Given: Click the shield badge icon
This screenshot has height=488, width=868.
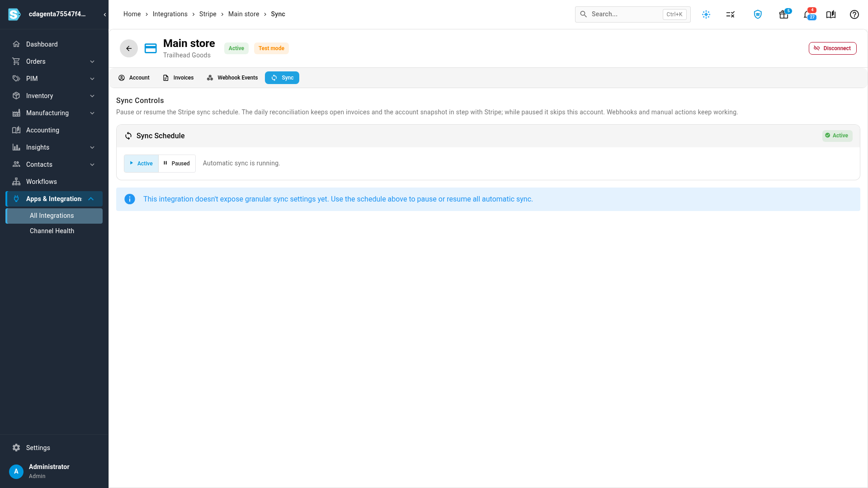Looking at the screenshot, I should [x=758, y=14].
